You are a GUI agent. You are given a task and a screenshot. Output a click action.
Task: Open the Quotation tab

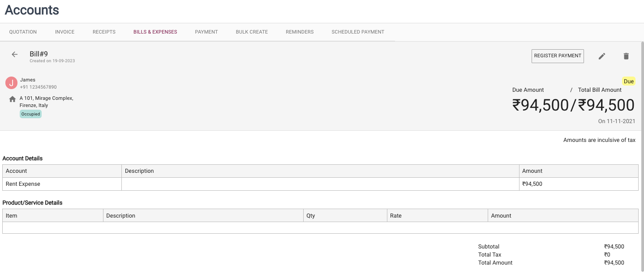[23, 32]
